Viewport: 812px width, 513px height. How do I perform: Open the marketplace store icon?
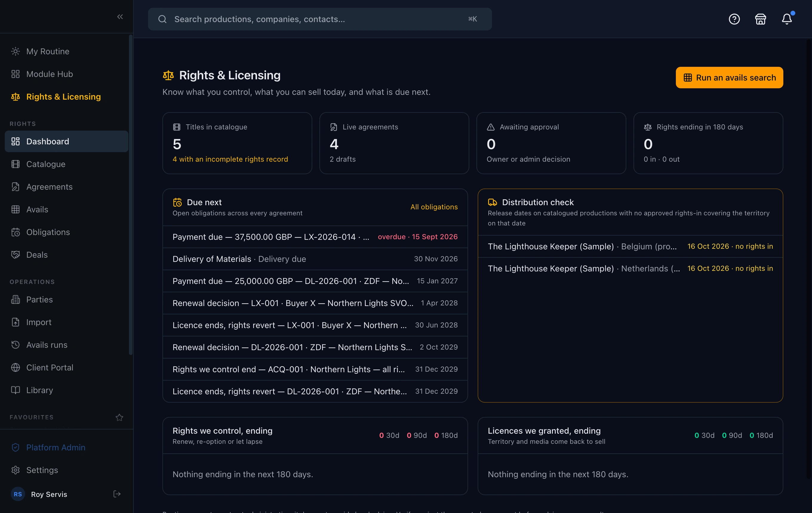(x=760, y=19)
